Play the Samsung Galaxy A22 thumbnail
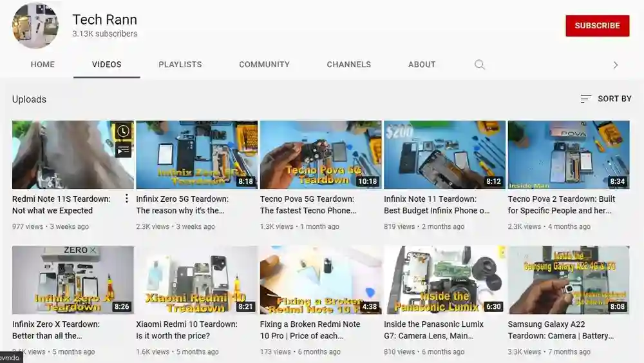The width and height of the screenshot is (644, 363). click(x=569, y=280)
